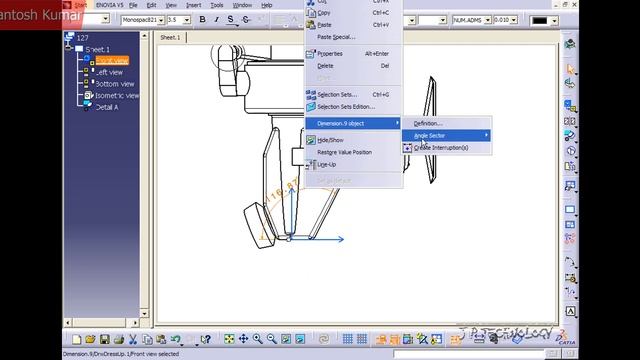The image size is (640, 360).
Task: Click the tree panel scroll down arrow
Action: [144, 313]
